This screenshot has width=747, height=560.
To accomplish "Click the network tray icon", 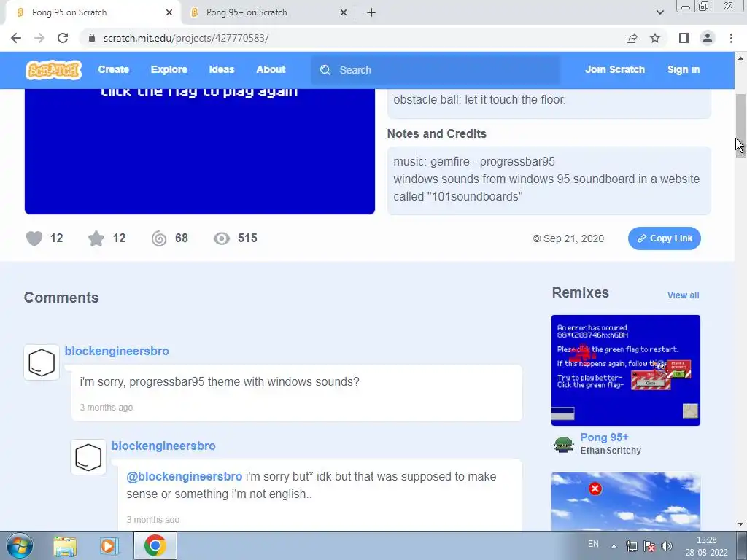I will coord(632,546).
